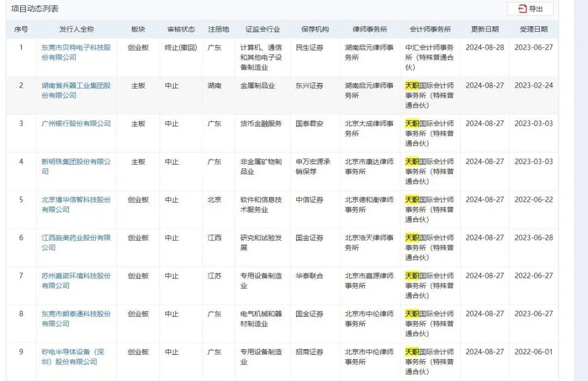Viewport: 588px width, 381px height.
Task: Click the 板块 column header
Action: pos(138,29)
